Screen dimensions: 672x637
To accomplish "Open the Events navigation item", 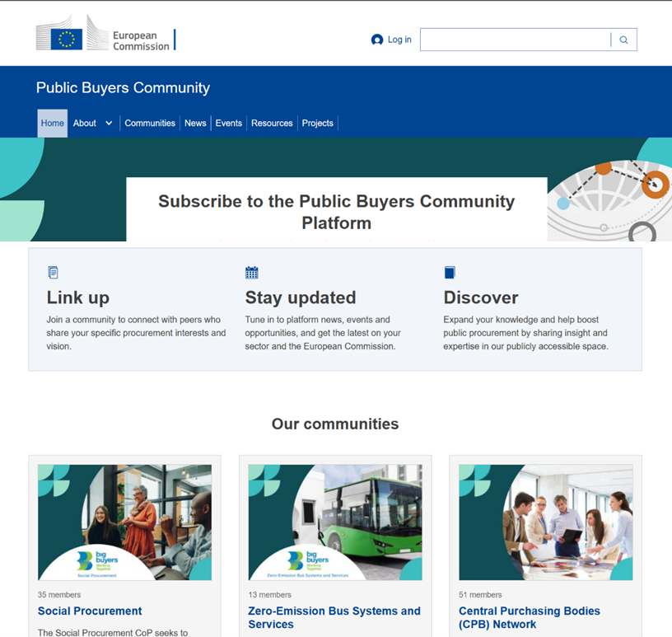I will (229, 124).
